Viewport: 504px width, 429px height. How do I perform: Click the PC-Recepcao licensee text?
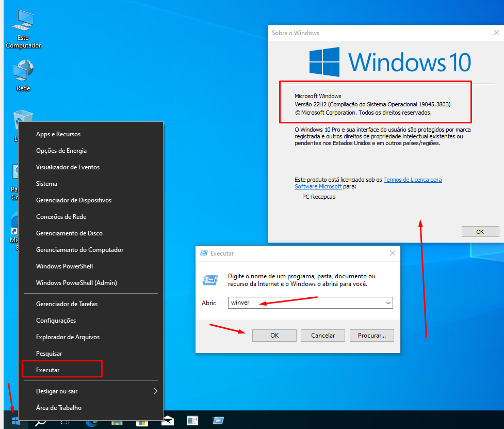pos(319,197)
